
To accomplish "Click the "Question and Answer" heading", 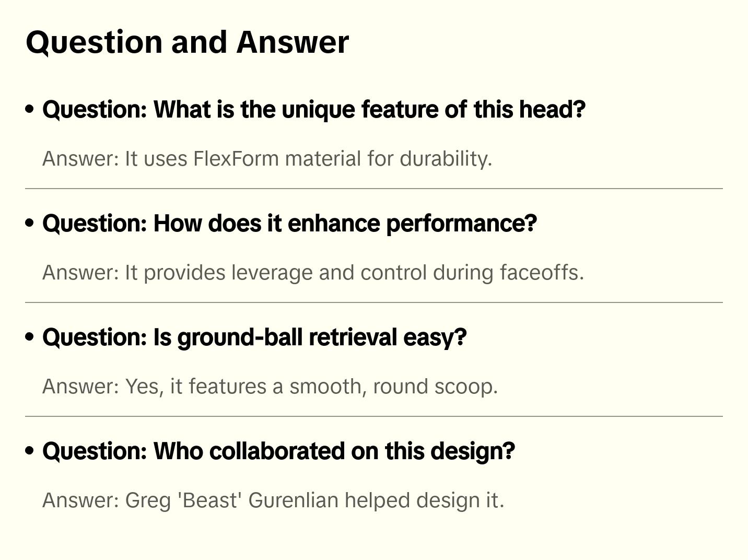I will pos(187,42).
